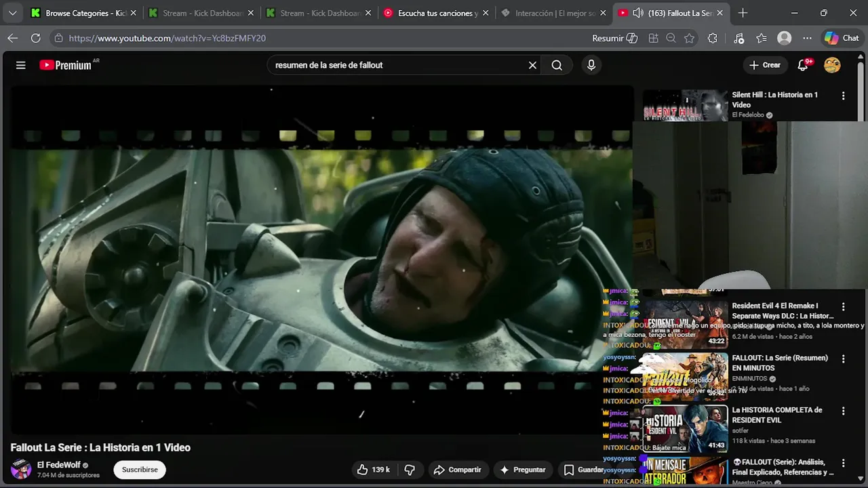
Task: Open El FedeWolf channel name
Action: 58,465
